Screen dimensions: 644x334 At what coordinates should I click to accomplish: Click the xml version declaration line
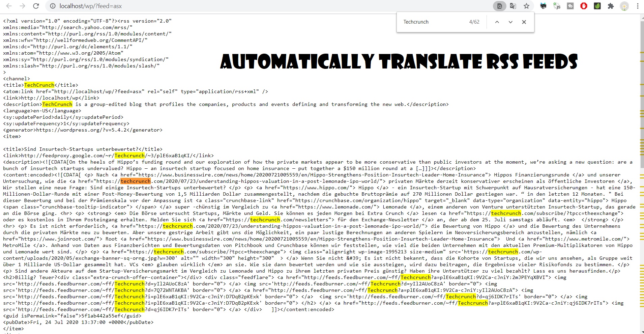(87, 21)
